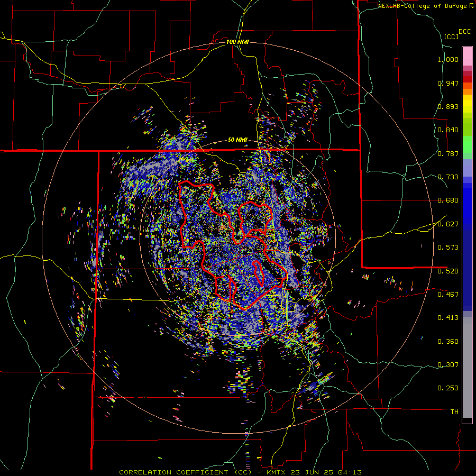Screen dimensions: 476x476
Task: Click the 0.573 scale value
Action: (448, 248)
